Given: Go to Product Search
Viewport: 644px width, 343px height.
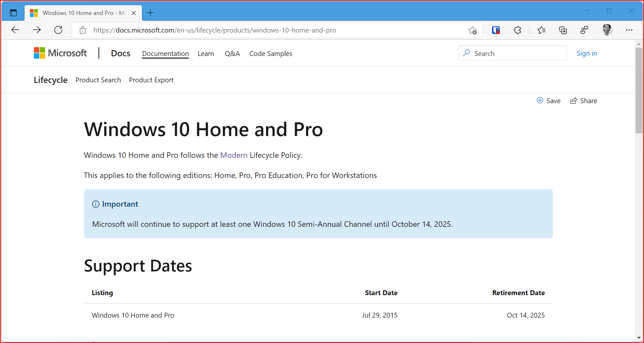Looking at the screenshot, I should (x=98, y=80).
